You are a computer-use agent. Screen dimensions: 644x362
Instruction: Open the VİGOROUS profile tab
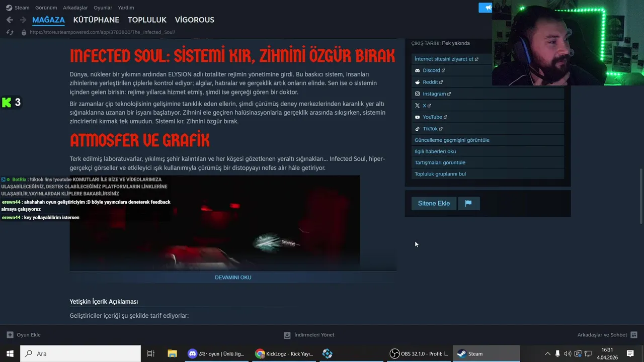(195, 20)
